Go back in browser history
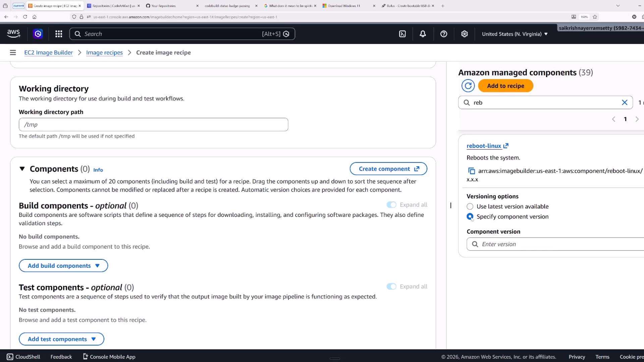Viewport: 644px width, 362px height. (6, 17)
